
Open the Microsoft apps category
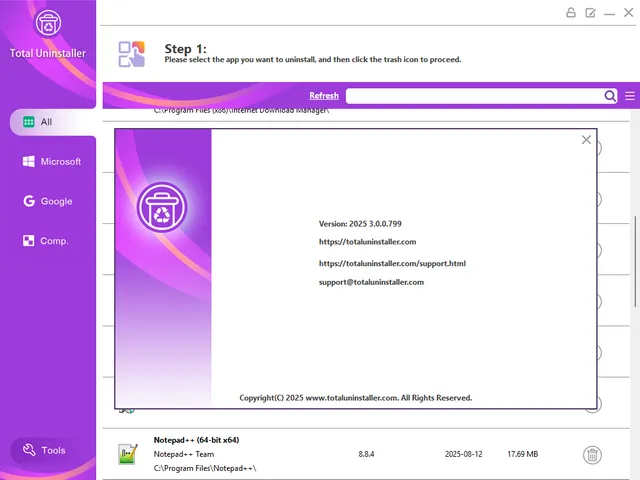[x=52, y=162]
